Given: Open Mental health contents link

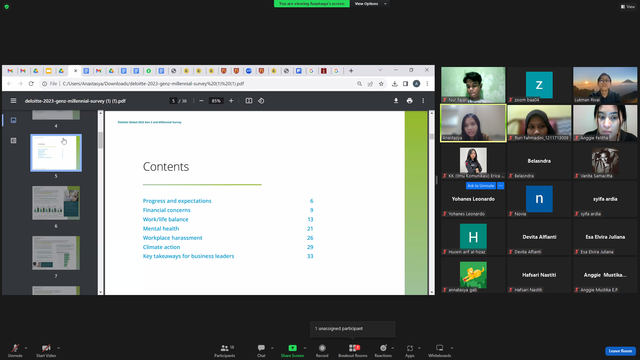Looking at the screenshot, I should (x=161, y=229).
